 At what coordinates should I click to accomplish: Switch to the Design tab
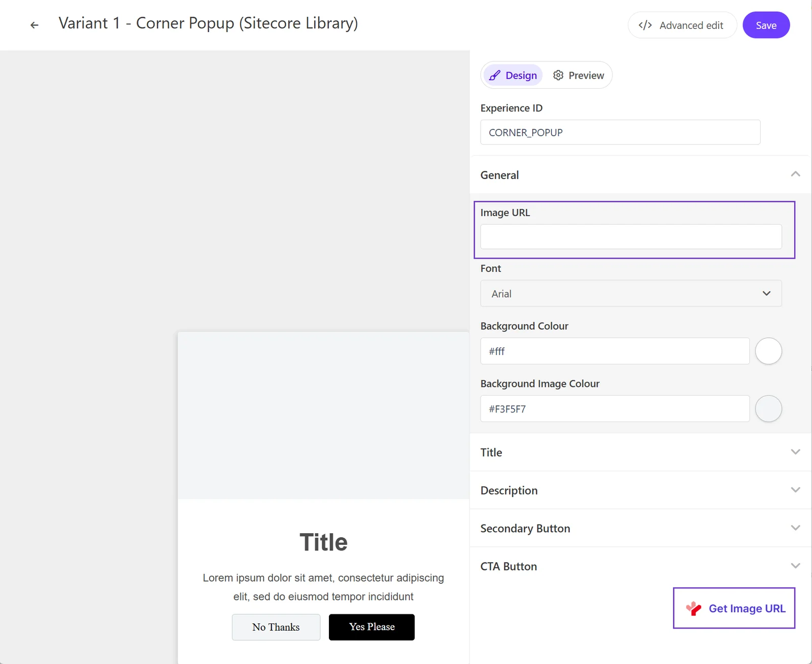[513, 76]
